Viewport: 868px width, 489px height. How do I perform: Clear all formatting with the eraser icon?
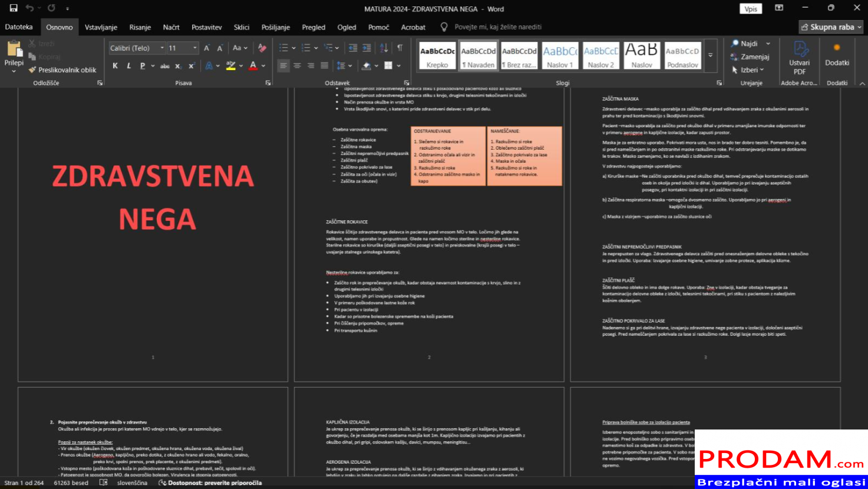point(262,48)
